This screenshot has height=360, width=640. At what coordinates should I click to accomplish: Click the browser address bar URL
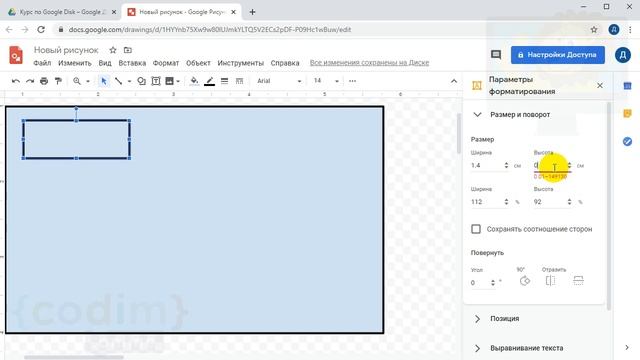point(210,29)
